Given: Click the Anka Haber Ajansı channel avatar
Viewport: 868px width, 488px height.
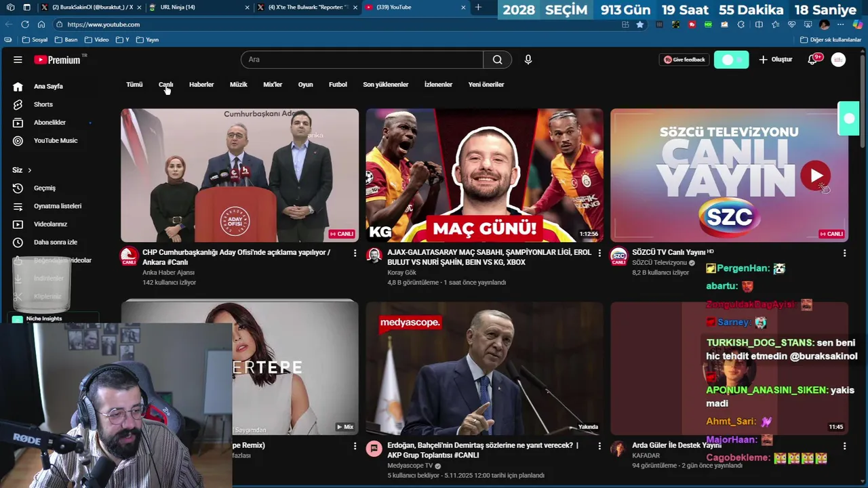Looking at the screenshot, I should [x=129, y=256].
